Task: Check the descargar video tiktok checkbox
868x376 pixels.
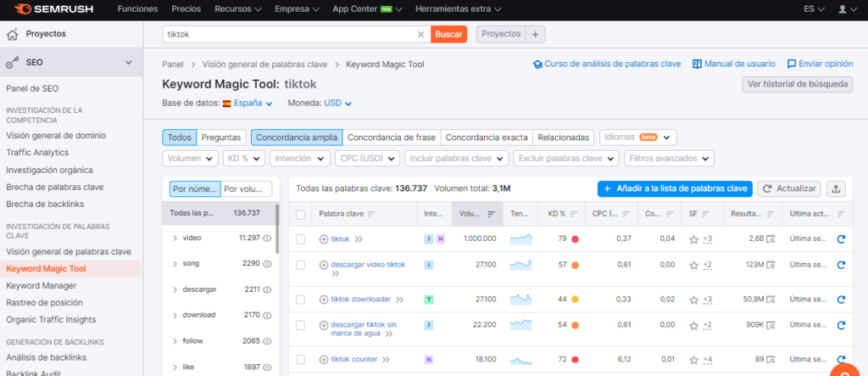Action: coord(300,266)
